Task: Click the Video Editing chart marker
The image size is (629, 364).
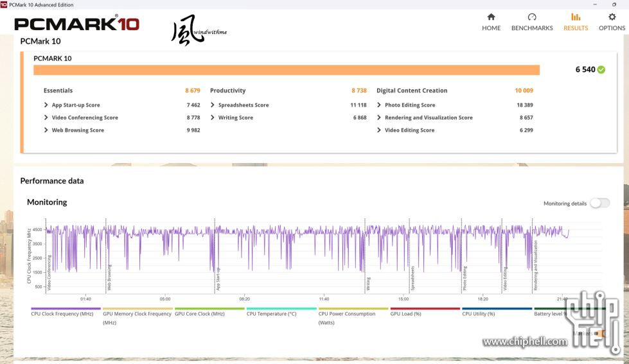Action: coord(505,279)
